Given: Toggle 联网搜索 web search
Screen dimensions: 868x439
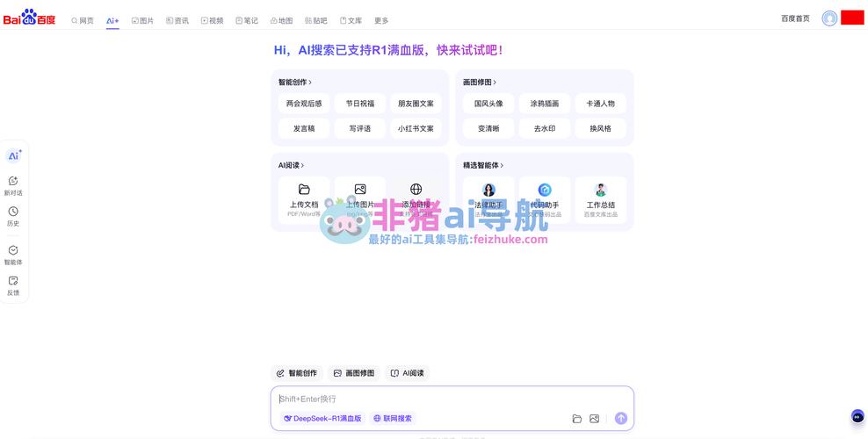Looking at the screenshot, I should tap(393, 419).
